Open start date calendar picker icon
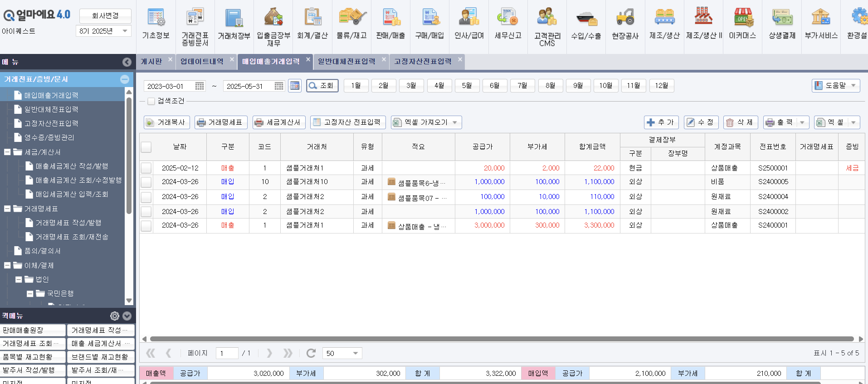The image size is (868, 384). click(x=200, y=86)
